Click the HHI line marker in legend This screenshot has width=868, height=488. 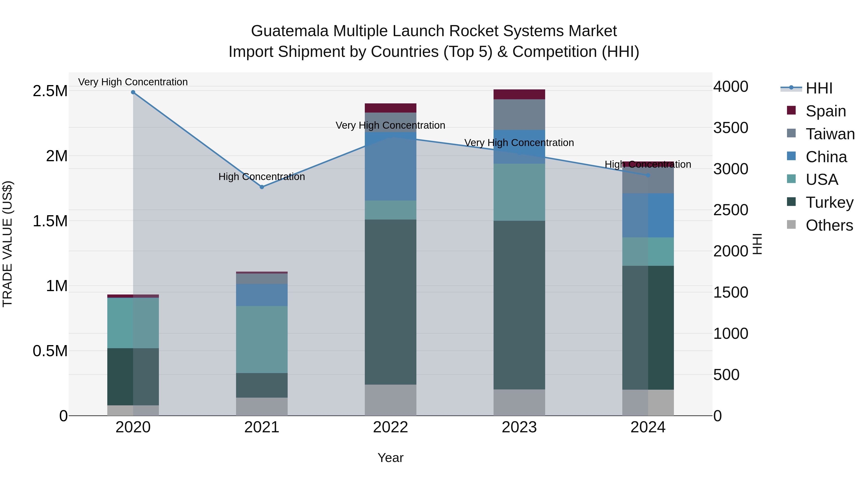pos(791,87)
